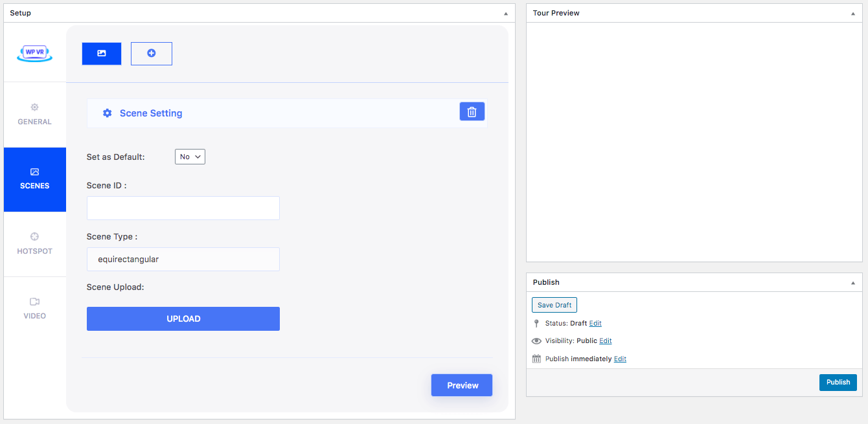868x424 pixels.
Task: Collapse the Setup panel
Action: (x=506, y=13)
